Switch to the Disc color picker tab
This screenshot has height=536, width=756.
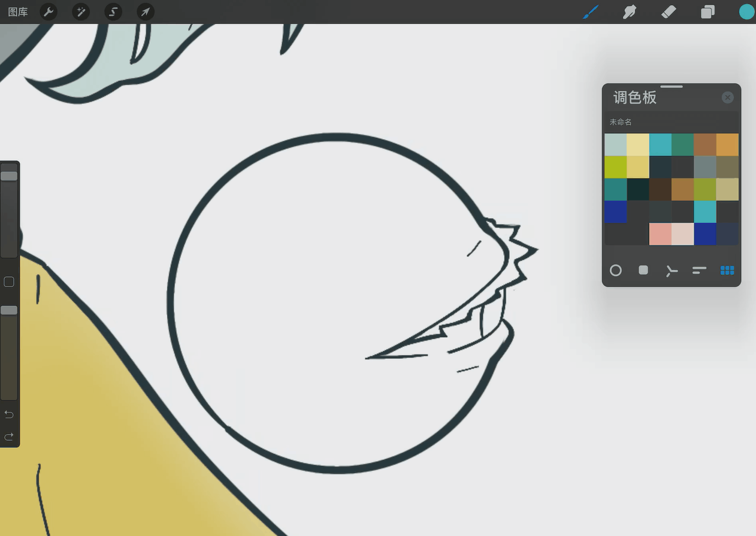pos(616,271)
